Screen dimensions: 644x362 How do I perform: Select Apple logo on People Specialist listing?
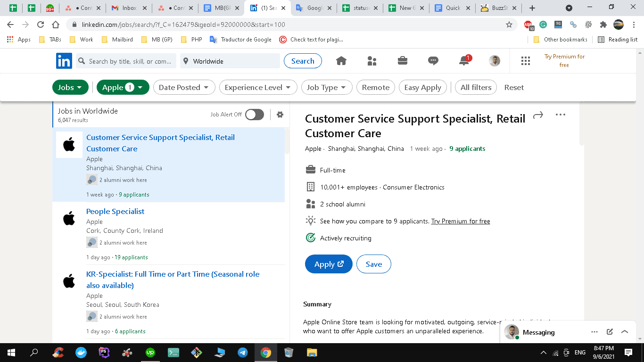tap(69, 218)
